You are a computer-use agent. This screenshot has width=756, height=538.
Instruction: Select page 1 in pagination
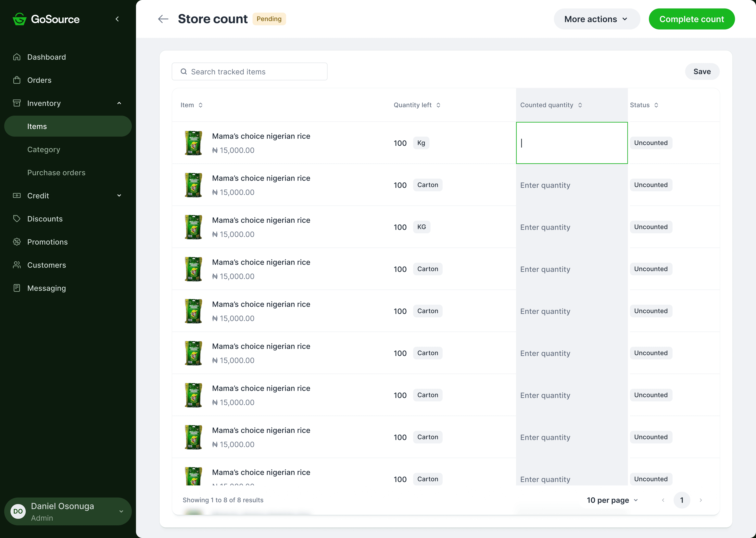point(682,500)
